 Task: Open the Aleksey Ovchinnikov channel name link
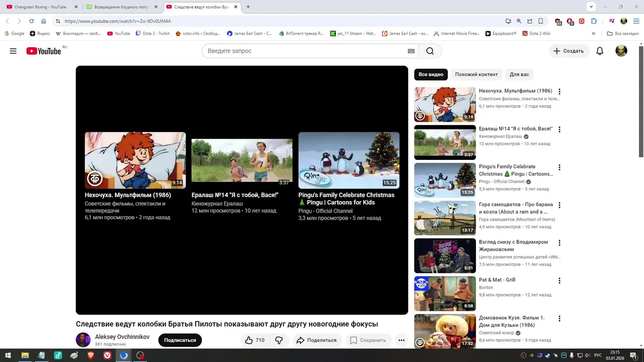[122, 337]
